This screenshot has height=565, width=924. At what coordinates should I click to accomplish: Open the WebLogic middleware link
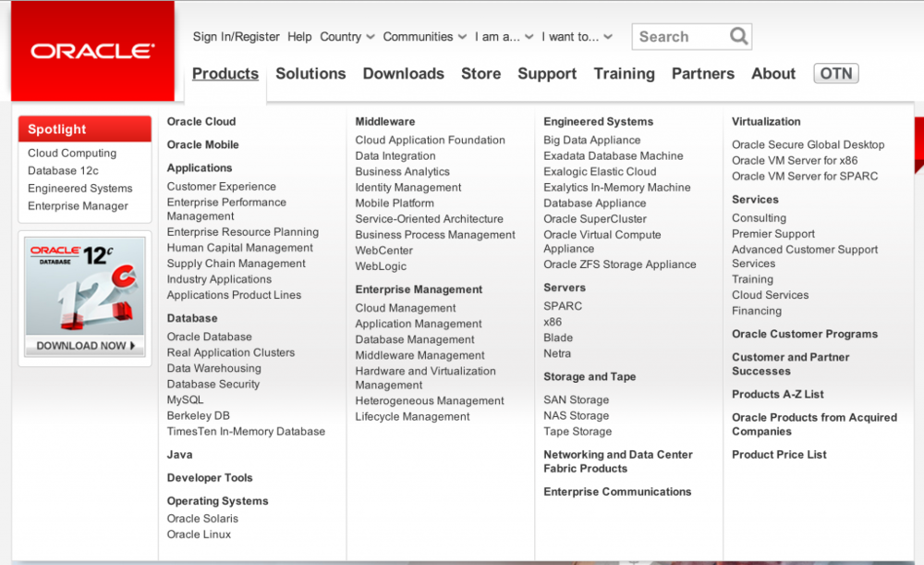(381, 266)
